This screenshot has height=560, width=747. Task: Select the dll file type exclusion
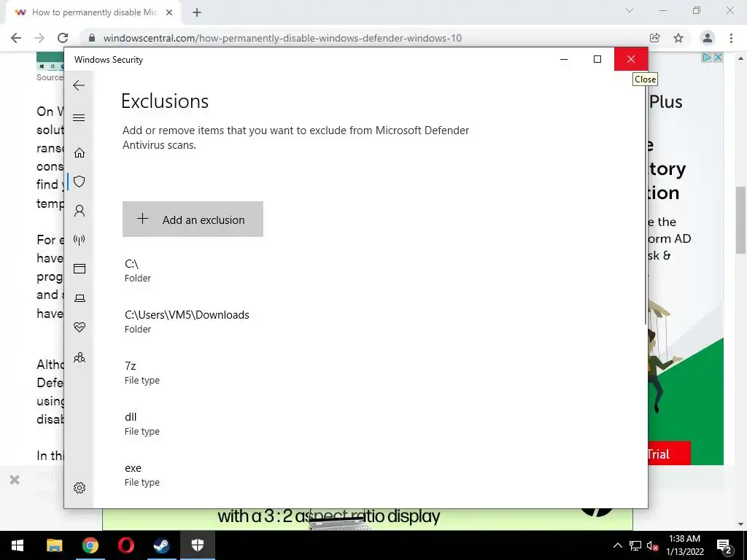click(142, 424)
